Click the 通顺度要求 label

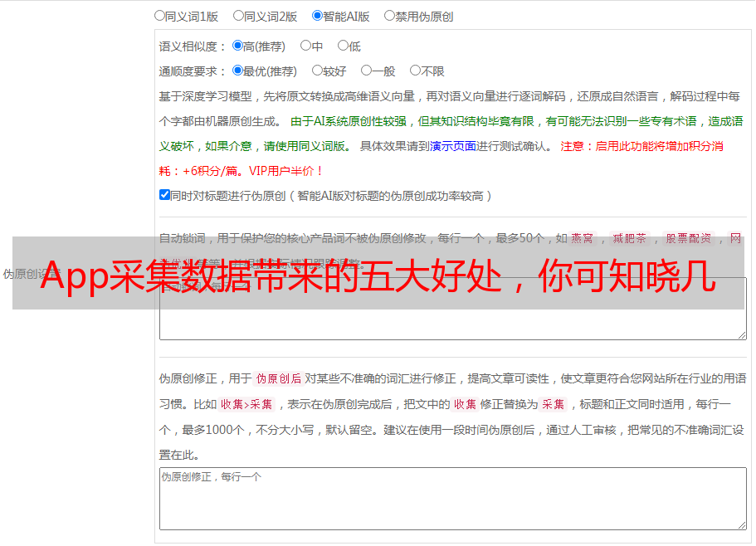tap(193, 71)
